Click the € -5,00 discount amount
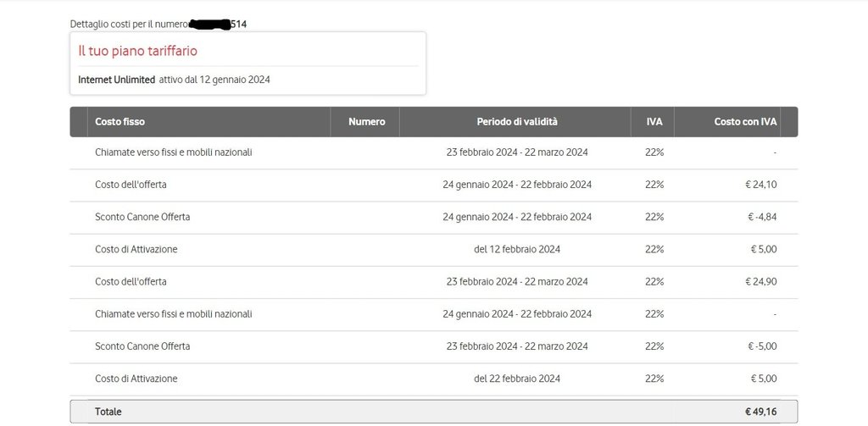Screen dimensions: 868x426 click(x=762, y=346)
